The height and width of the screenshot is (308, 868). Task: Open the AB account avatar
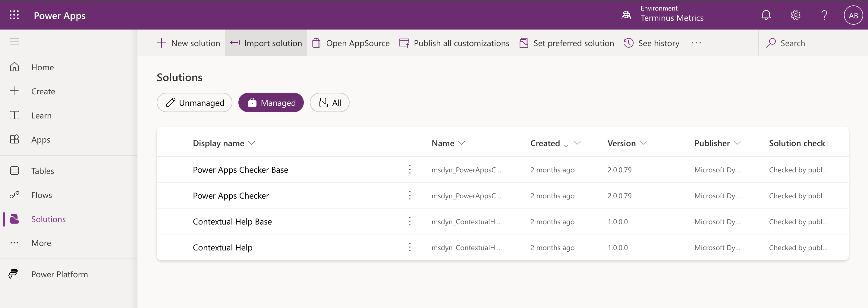pos(853,15)
